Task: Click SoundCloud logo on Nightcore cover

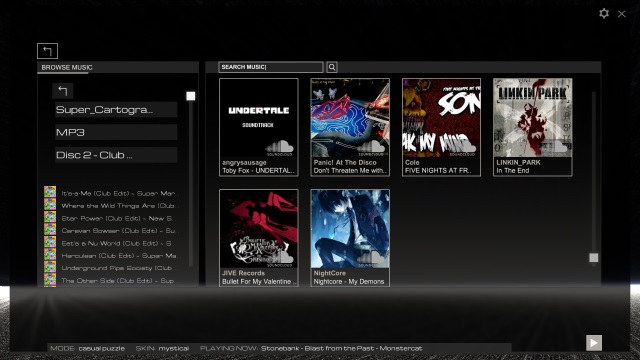Action: point(371,259)
